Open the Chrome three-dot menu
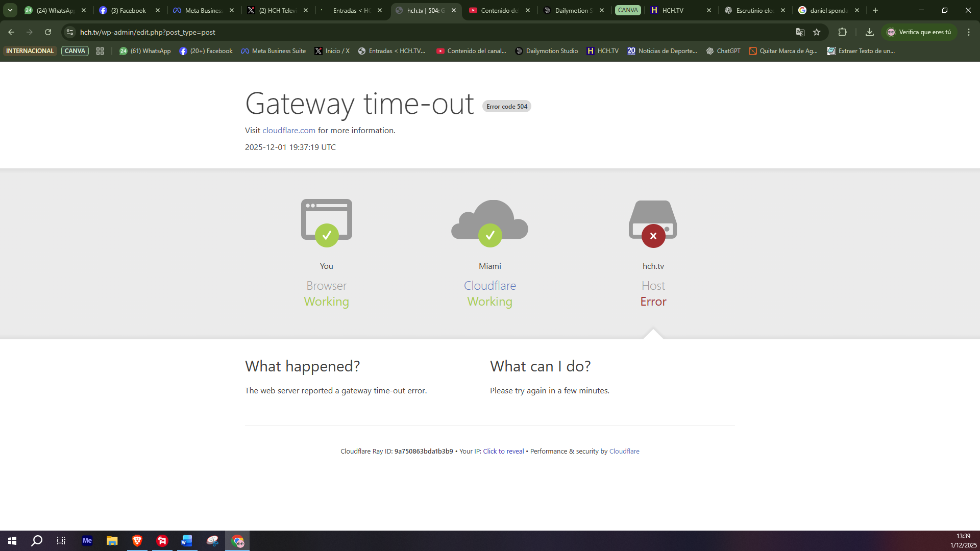The width and height of the screenshot is (980, 551). click(969, 32)
